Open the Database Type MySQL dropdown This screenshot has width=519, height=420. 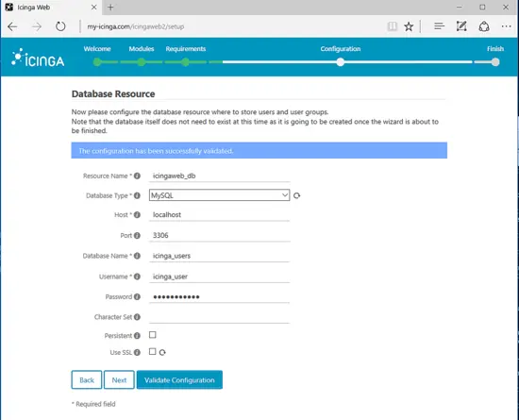[x=220, y=195]
